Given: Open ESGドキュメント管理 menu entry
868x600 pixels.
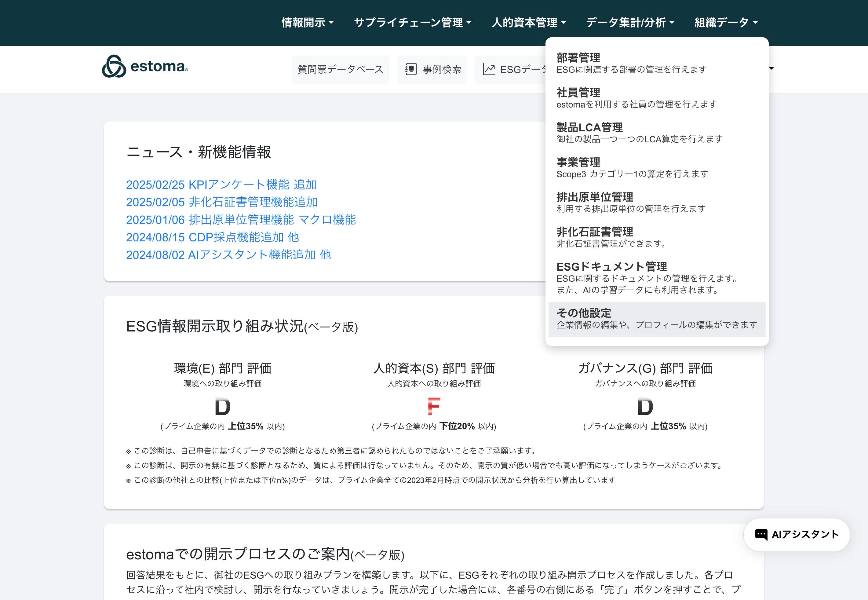Looking at the screenshot, I should [611, 267].
